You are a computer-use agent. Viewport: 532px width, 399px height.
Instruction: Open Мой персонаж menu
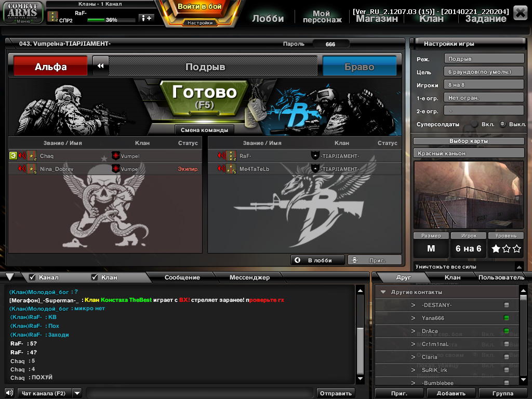click(x=322, y=16)
